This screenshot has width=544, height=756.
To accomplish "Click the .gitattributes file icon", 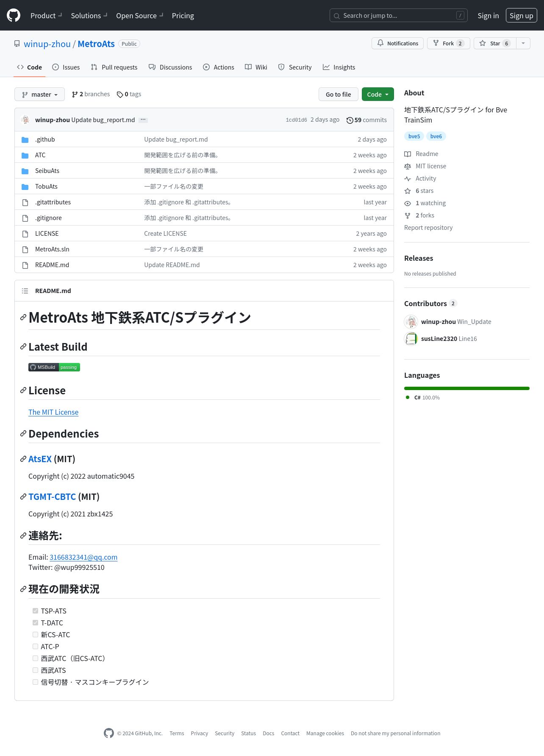I will (x=25, y=202).
